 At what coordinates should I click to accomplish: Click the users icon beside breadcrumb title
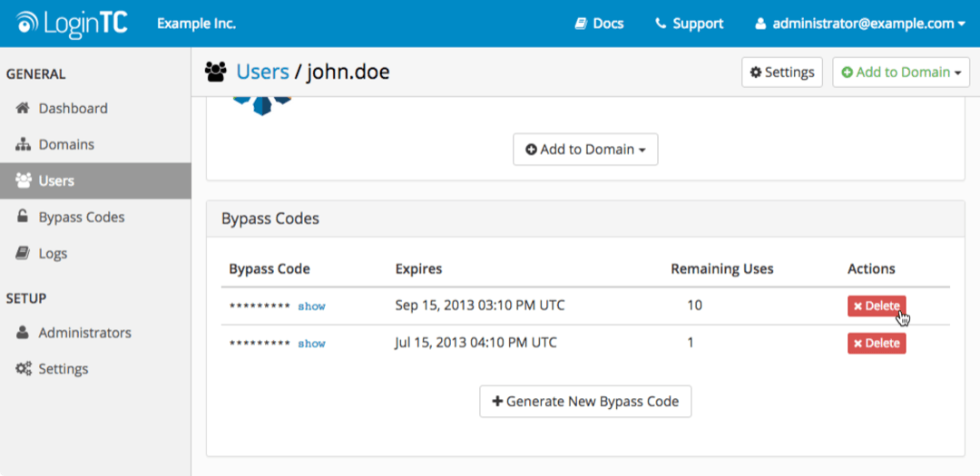216,73
